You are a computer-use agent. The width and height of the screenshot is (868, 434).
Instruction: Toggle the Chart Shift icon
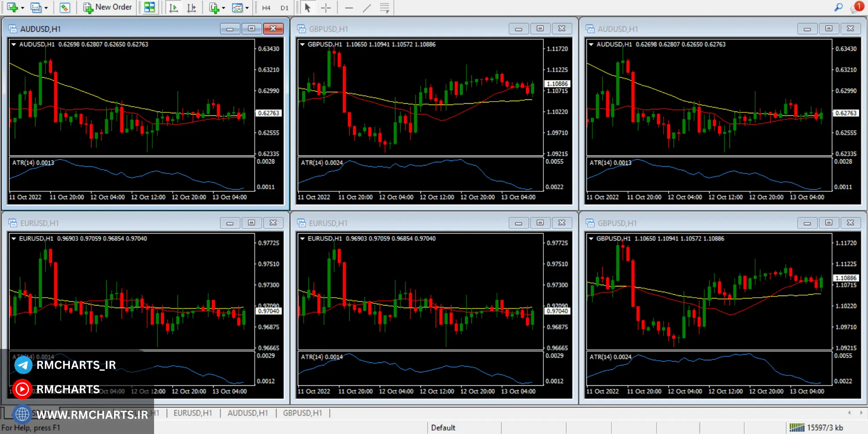tap(191, 7)
